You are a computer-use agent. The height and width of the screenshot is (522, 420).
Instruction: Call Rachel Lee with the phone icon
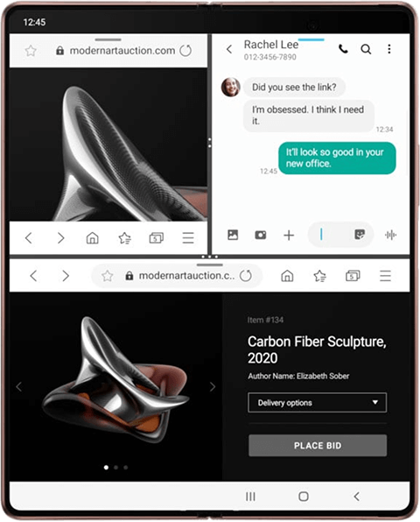(343, 49)
